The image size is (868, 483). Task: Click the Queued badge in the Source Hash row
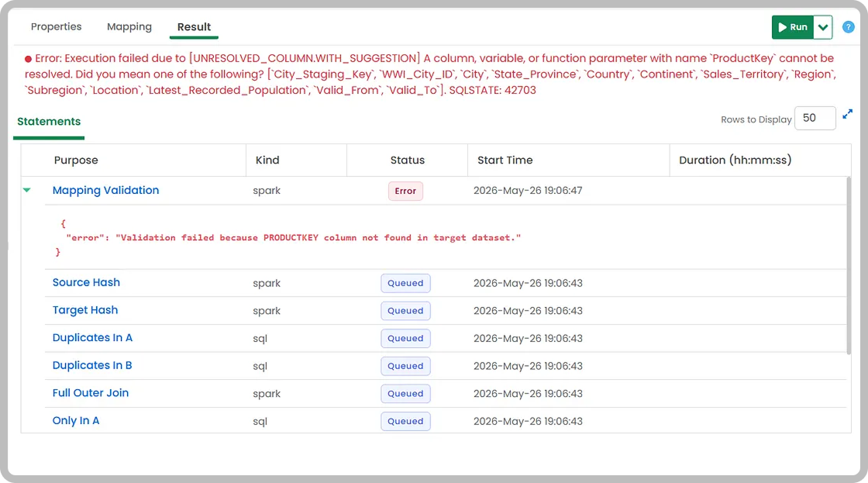[405, 283]
